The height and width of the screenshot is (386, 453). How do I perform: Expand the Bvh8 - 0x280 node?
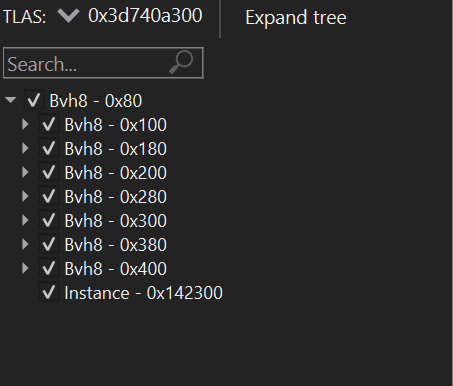pos(25,196)
